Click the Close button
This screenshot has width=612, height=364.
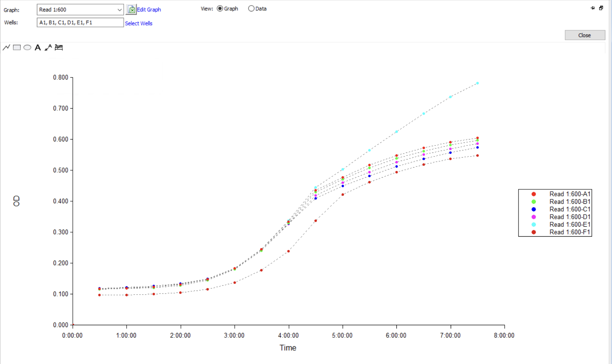(585, 35)
